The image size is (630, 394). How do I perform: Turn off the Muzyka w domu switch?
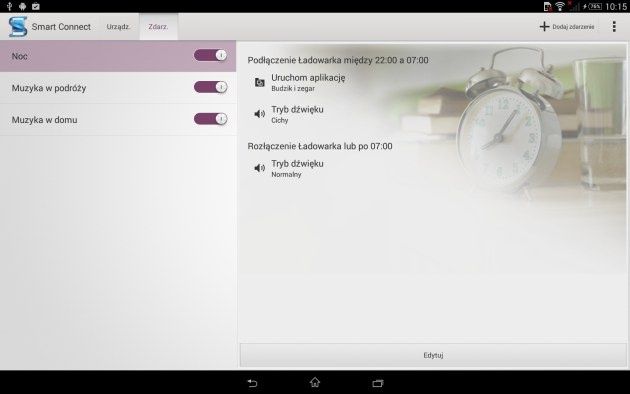tap(211, 119)
